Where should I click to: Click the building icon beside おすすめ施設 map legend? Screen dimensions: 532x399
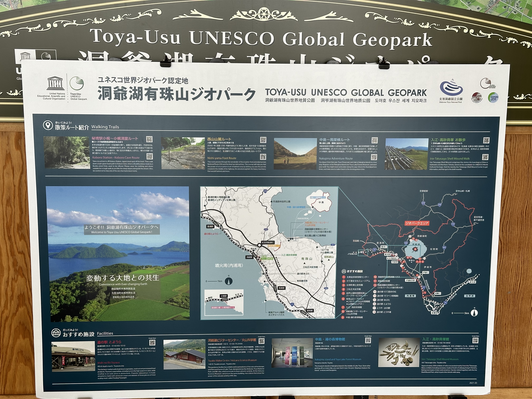tap(344, 271)
